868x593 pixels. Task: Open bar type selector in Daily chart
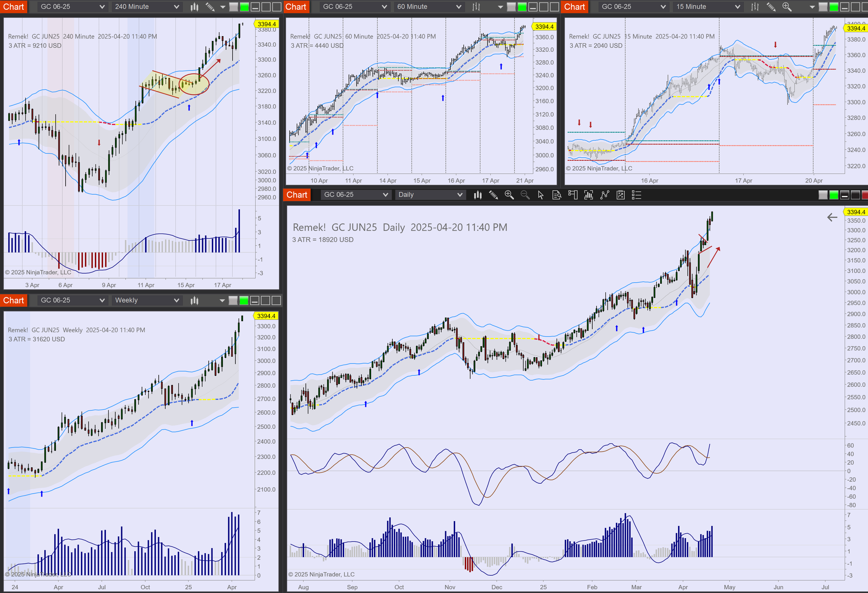click(478, 195)
